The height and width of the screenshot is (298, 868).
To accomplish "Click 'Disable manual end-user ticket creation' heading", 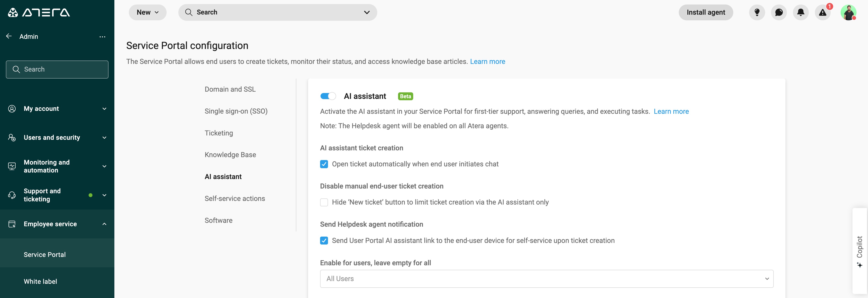I will coord(381,186).
